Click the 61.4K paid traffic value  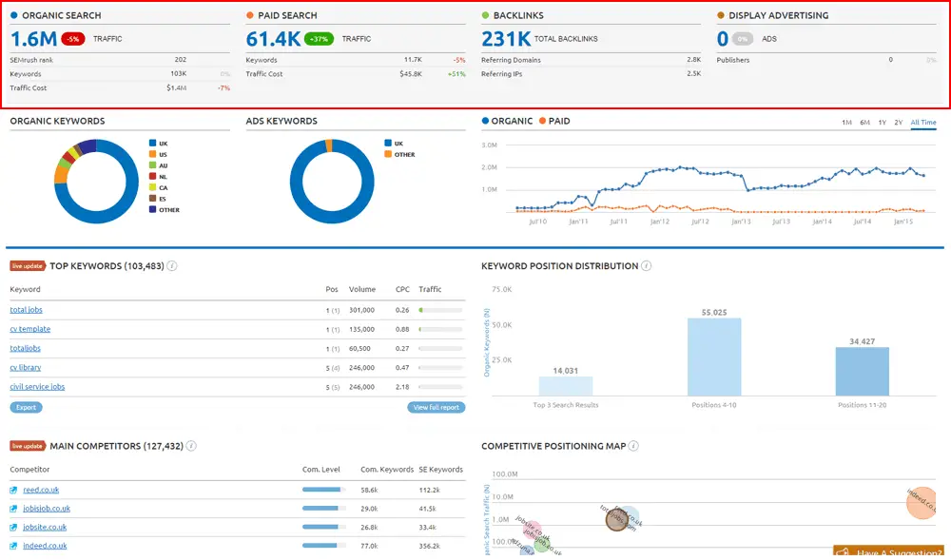(273, 39)
